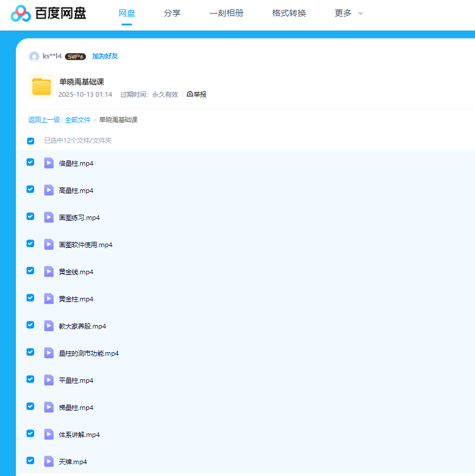The height and width of the screenshot is (476, 475).
Task: Deselect the checkbox next to 画图练习.mp4
Action: pyautogui.click(x=30, y=216)
